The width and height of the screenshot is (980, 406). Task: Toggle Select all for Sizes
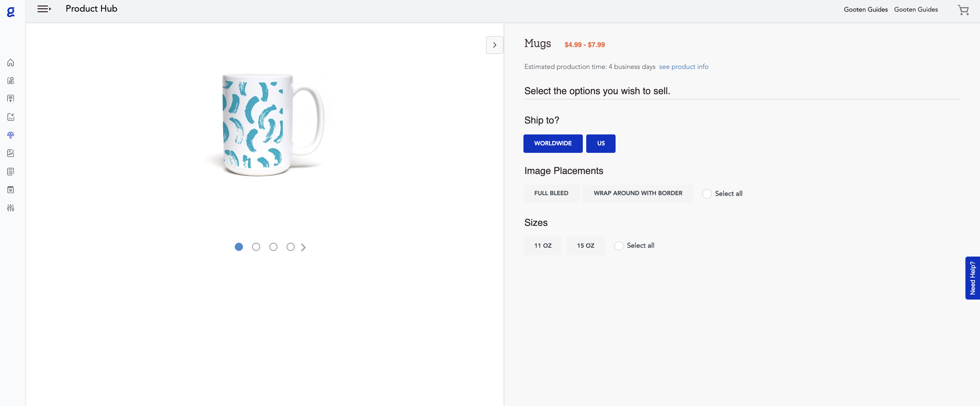click(619, 246)
